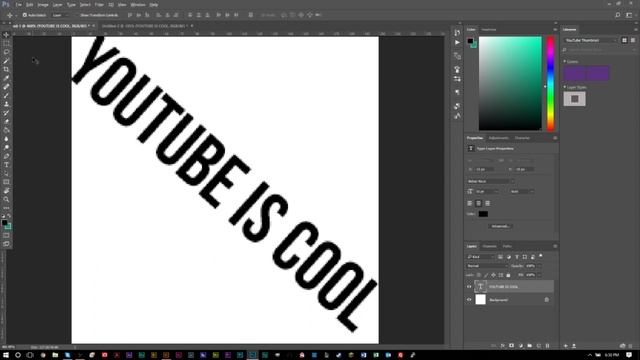The width and height of the screenshot is (640, 360).
Task: Toggle lock image pixels brush icon
Action: tap(486, 275)
